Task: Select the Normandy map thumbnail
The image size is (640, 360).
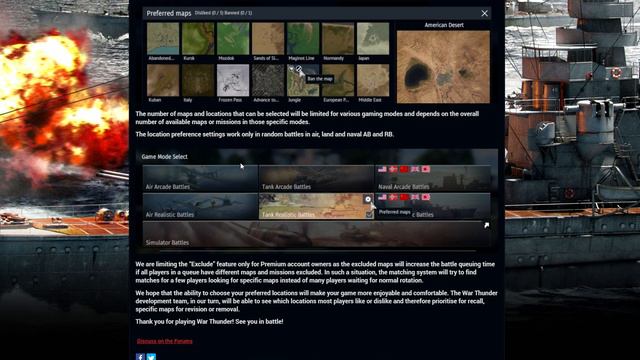Action: [x=338, y=39]
